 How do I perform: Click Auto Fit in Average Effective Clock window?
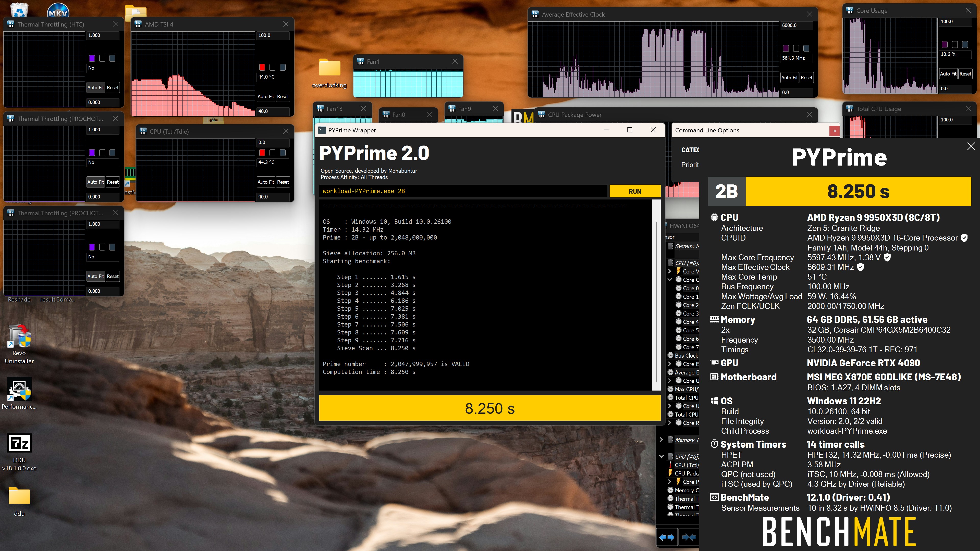(x=789, y=78)
